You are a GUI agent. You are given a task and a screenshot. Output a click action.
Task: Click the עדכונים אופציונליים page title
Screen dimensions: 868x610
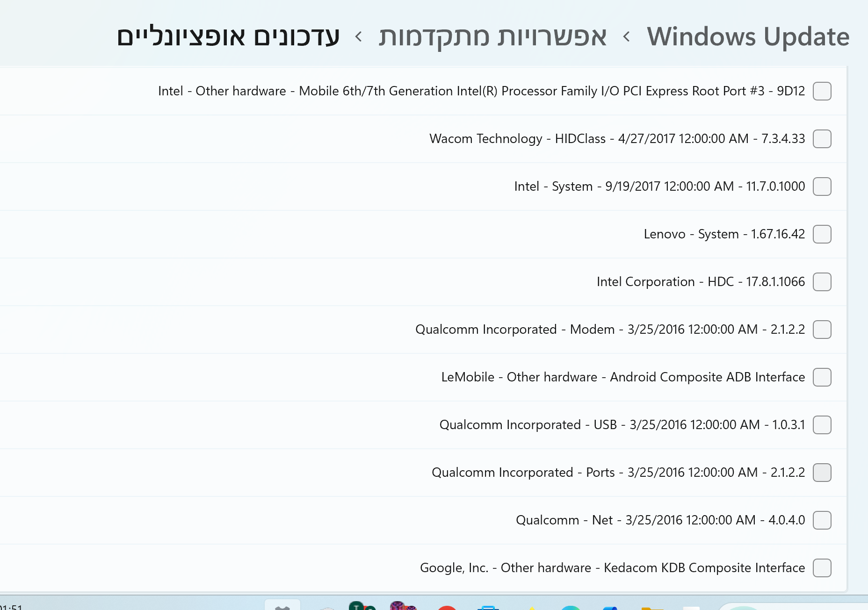coord(228,36)
